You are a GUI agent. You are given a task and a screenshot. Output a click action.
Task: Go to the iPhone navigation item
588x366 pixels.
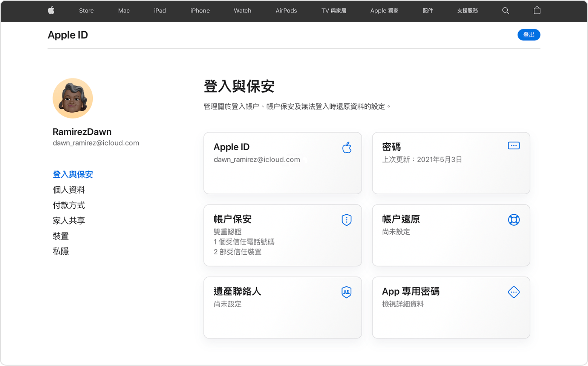click(200, 11)
